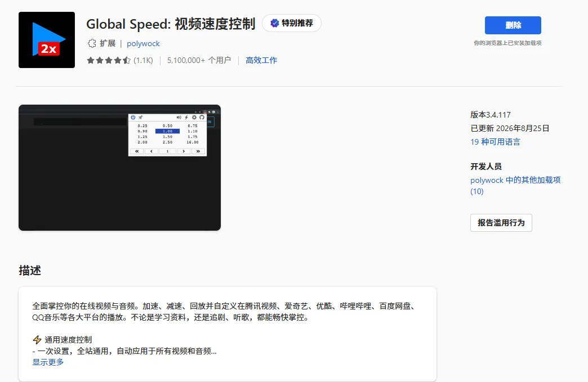The width and height of the screenshot is (588, 382).
Task: Select the 1.75 speed value in preview
Action: 193,137
